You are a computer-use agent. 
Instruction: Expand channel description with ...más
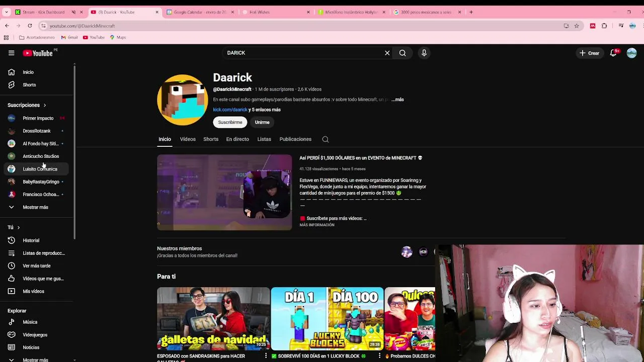click(x=397, y=100)
